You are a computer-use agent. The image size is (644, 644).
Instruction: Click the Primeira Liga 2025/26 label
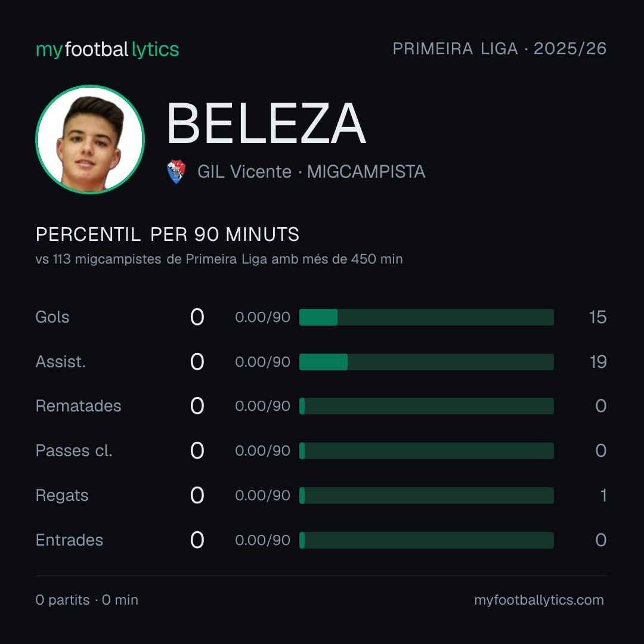[500, 49]
